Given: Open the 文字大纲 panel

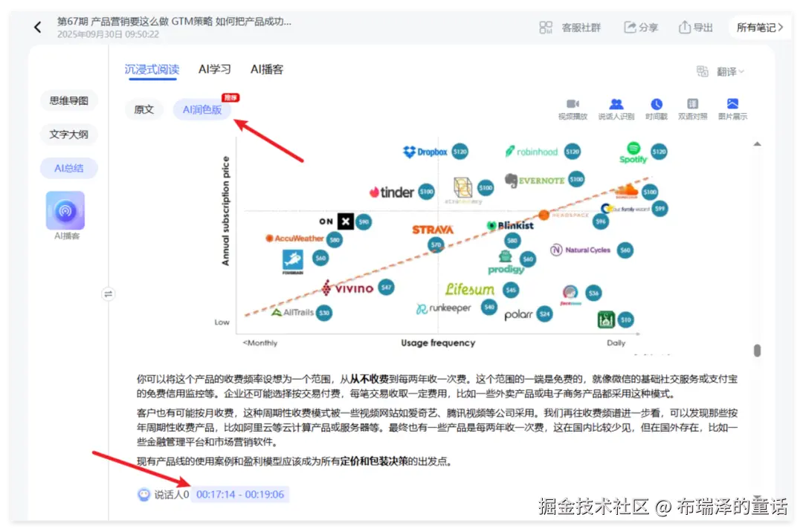Looking at the screenshot, I should [x=68, y=134].
